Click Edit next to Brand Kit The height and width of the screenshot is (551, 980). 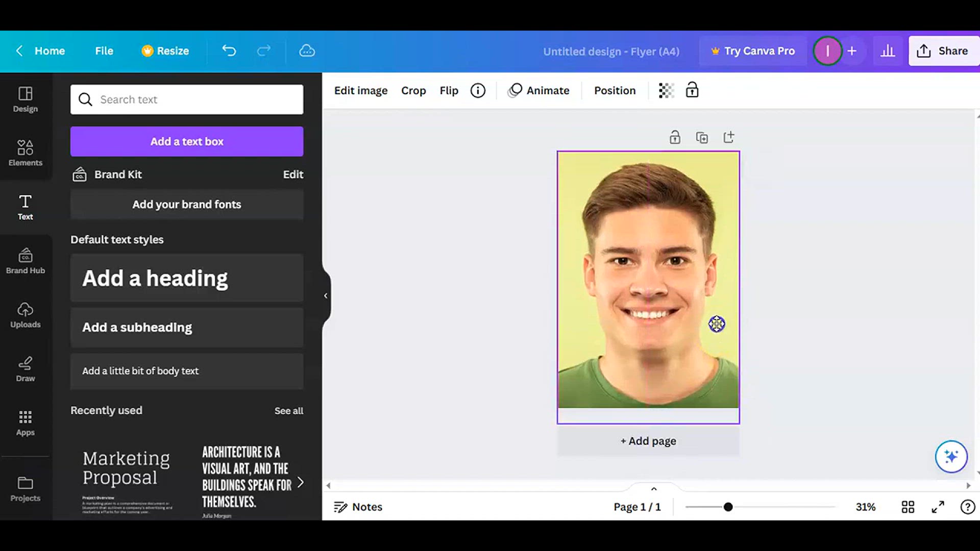point(293,174)
